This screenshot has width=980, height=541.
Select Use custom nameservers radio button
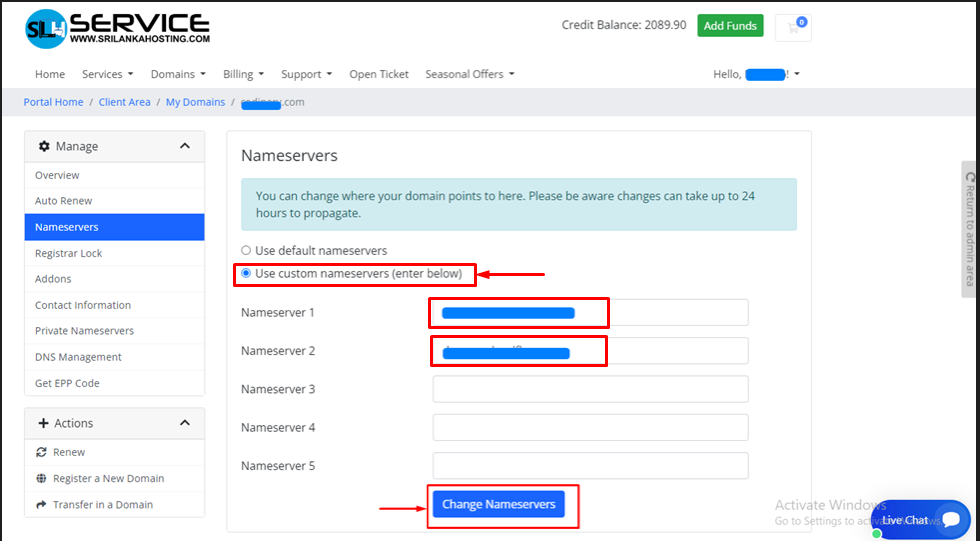click(246, 273)
